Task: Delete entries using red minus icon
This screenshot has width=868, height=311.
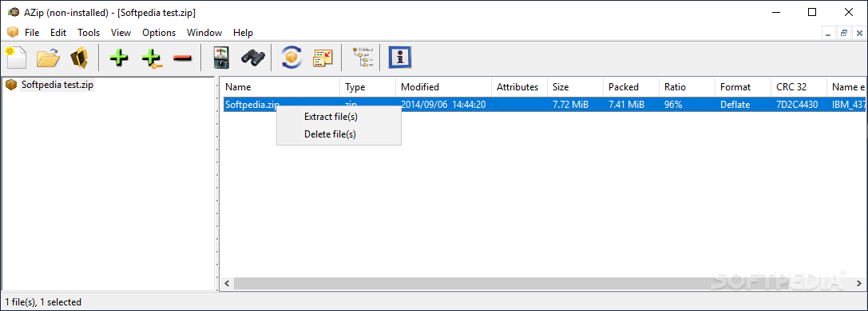Action: coord(182,58)
